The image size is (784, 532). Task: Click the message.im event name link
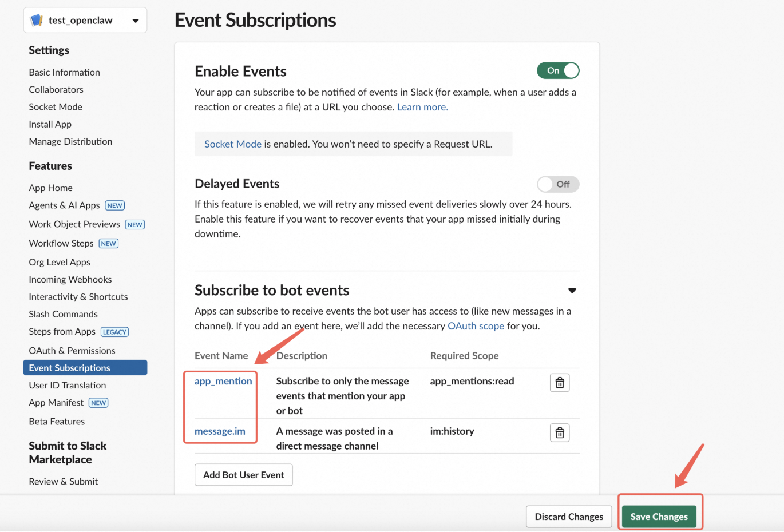tap(220, 431)
